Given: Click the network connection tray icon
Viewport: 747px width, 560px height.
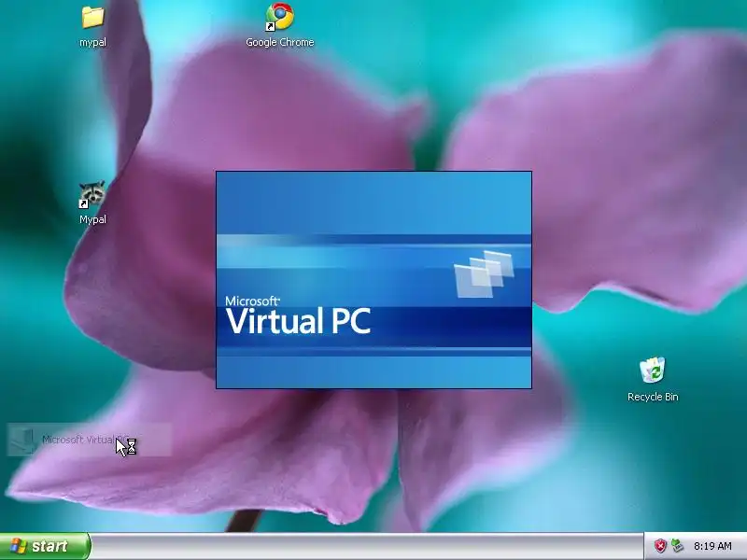Looking at the screenshot, I should click(677, 546).
